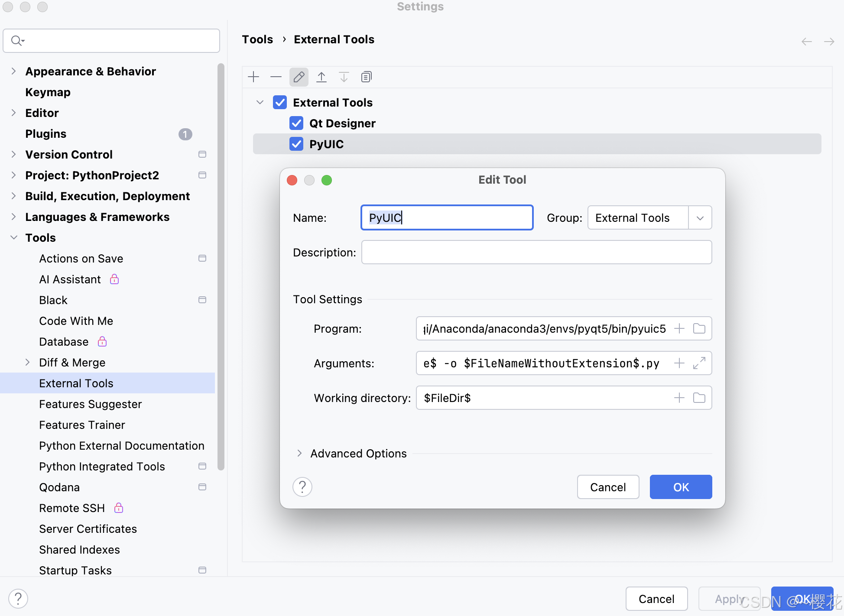Open the Group dropdown list
The image size is (844, 616).
pos(700,218)
